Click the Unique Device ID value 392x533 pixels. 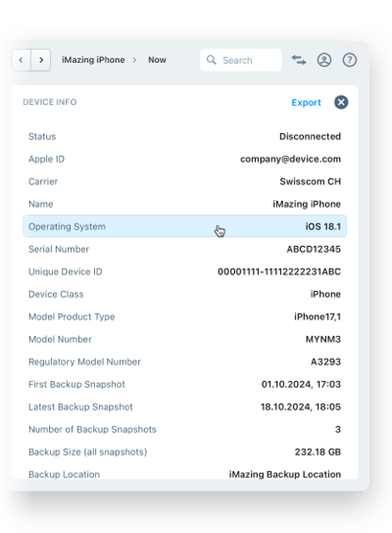click(279, 271)
